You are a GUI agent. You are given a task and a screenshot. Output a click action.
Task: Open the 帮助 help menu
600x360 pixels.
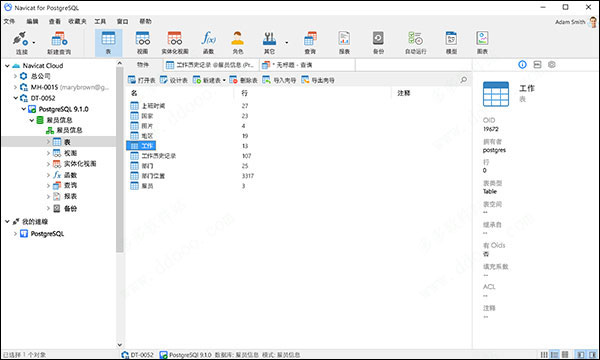145,21
